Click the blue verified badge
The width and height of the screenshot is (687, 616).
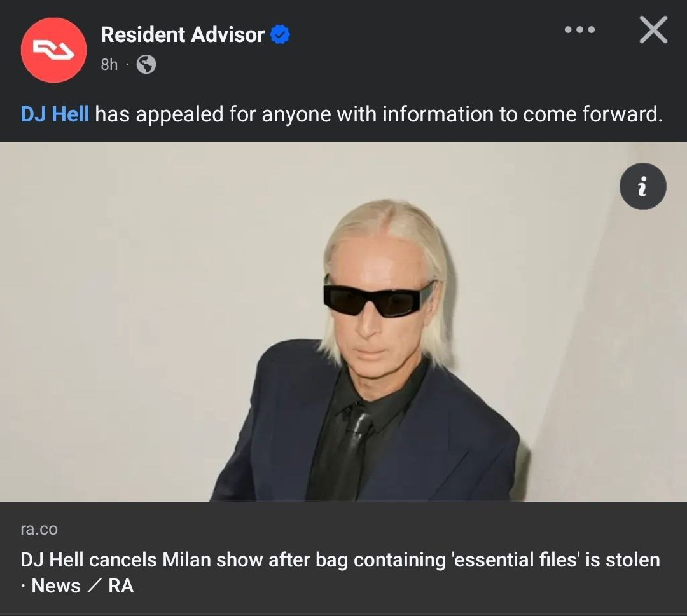[280, 34]
